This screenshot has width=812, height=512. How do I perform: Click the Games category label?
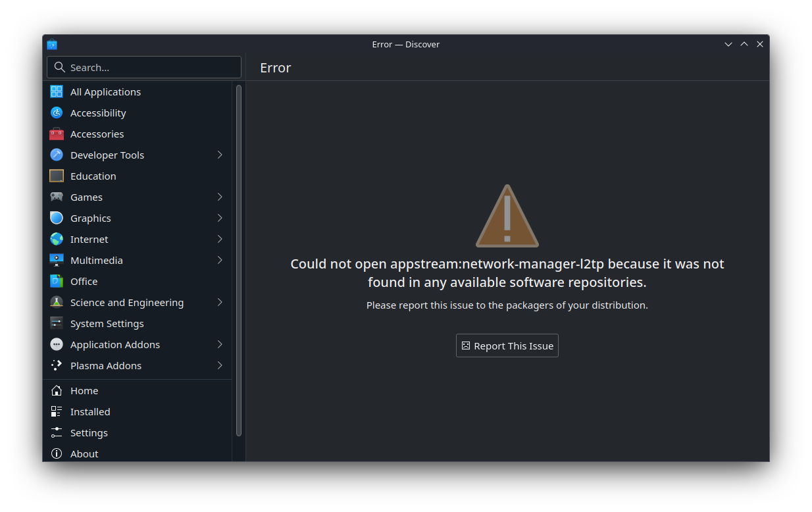coord(86,197)
